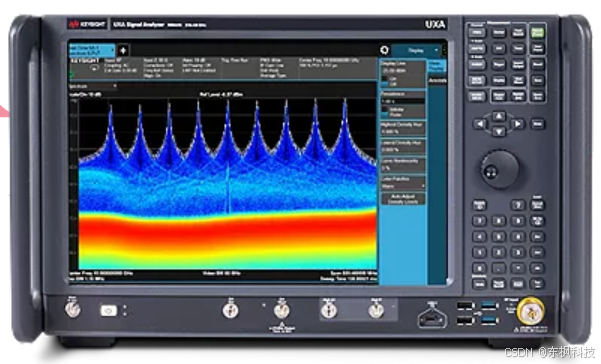
Task: Push the left arrow key on the front panel
Action: [480, 124]
